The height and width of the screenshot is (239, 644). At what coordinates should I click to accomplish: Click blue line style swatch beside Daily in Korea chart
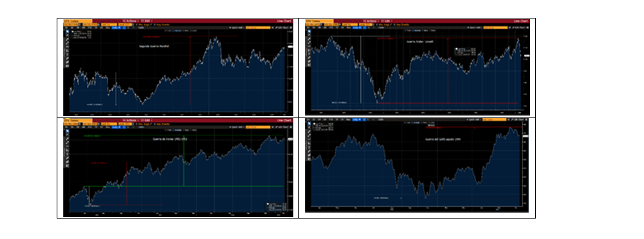point(124,127)
